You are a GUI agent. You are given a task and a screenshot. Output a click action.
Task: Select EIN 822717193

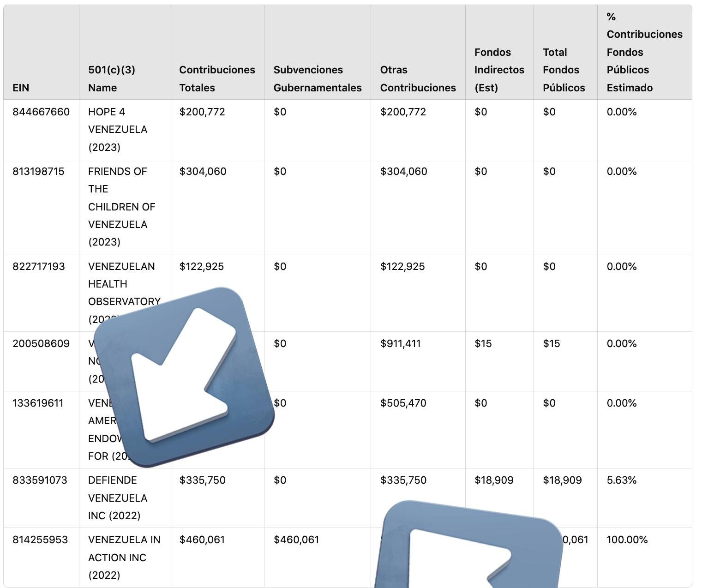(39, 266)
